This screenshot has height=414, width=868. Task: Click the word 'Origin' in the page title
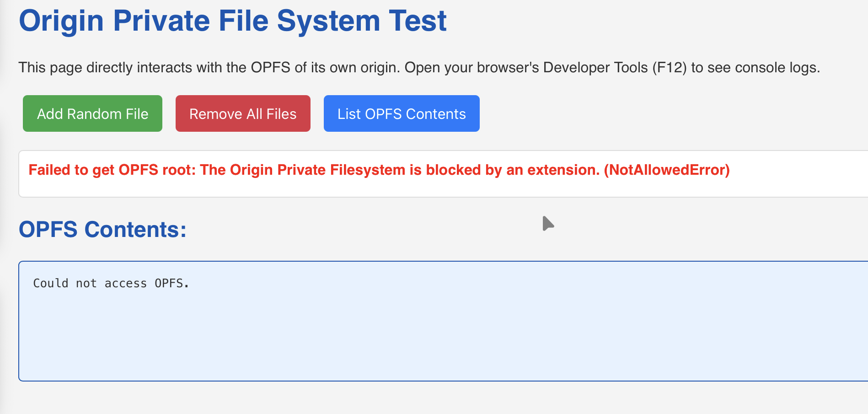click(x=62, y=21)
